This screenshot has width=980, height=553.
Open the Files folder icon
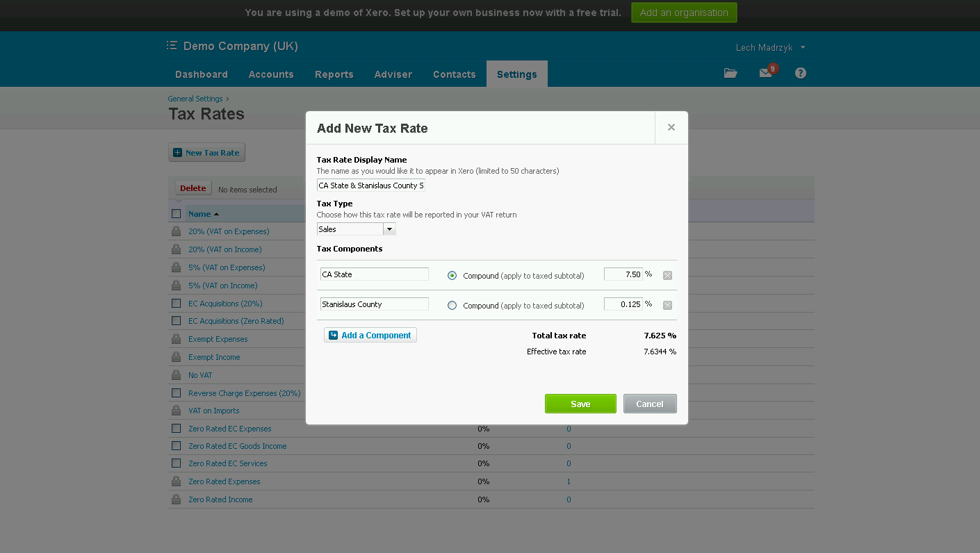tap(730, 73)
